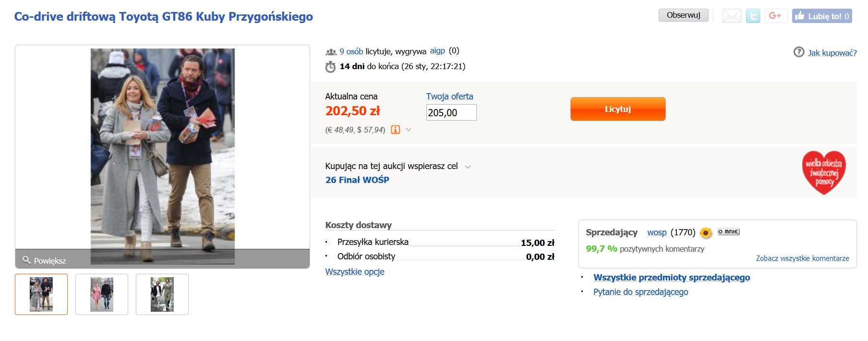
Task: Share via the Google+ icon
Action: pyautogui.click(x=775, y=16)
